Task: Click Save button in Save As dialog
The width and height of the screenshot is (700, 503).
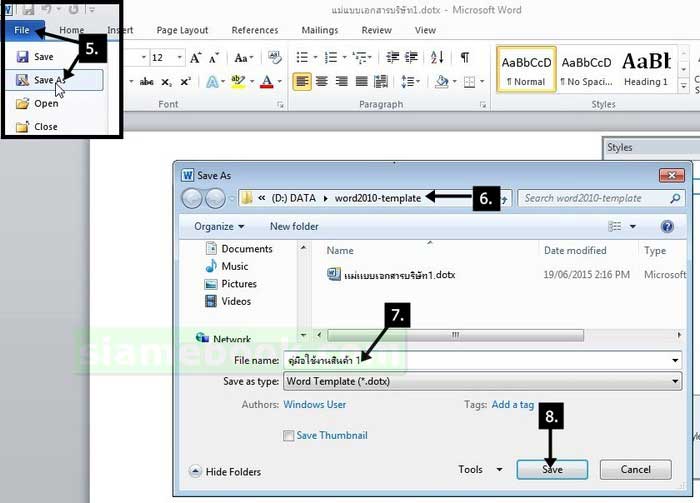Action: 552,470
